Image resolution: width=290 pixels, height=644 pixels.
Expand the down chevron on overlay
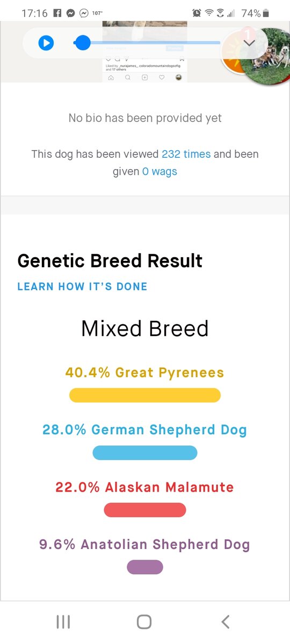pos(249,43)
